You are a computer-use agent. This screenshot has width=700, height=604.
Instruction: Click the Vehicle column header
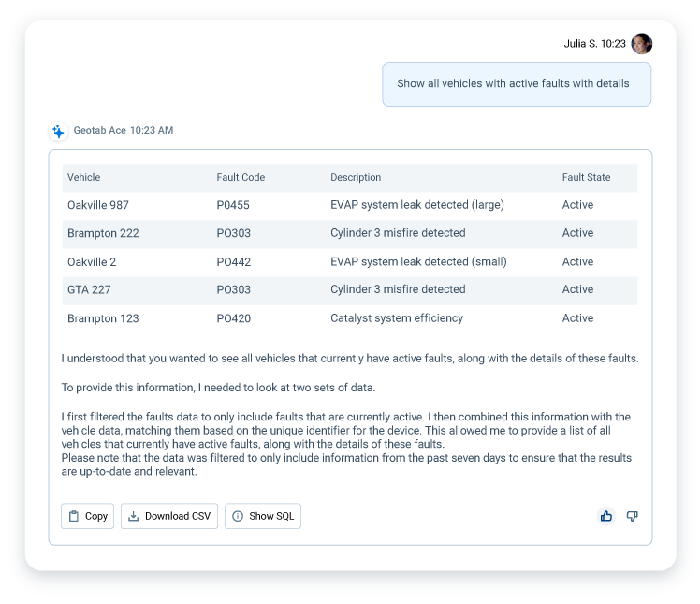tap(84, 177)
